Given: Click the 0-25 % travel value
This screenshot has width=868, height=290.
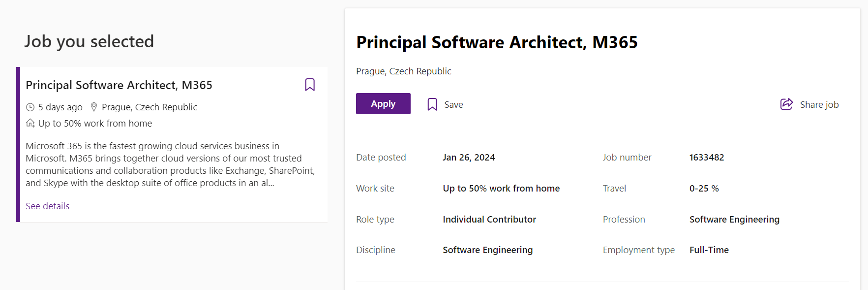Looking at the screenshot, I should 704,189.
